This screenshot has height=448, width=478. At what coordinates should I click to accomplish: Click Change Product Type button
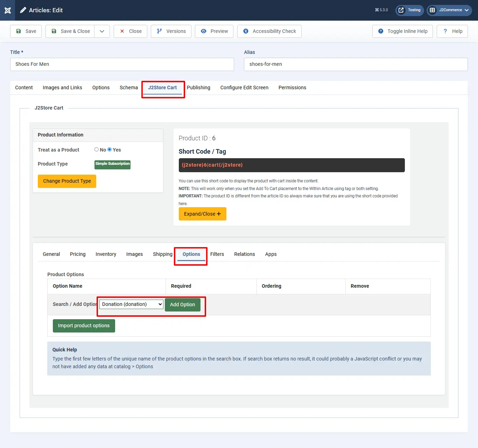[x=67, y=181]
